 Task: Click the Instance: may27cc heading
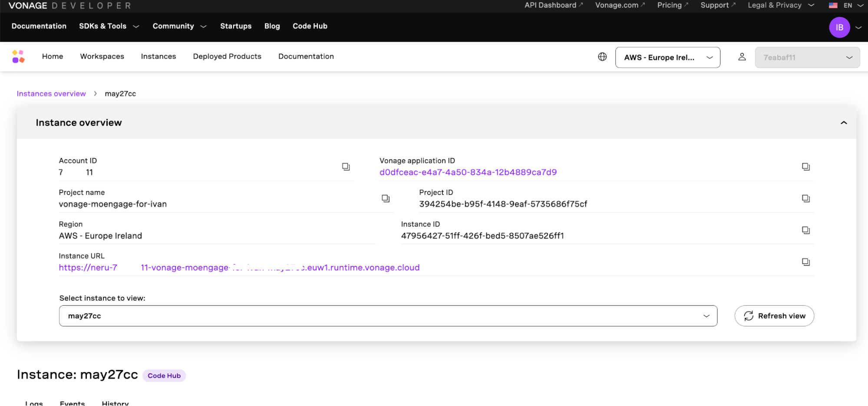(77, 375)
